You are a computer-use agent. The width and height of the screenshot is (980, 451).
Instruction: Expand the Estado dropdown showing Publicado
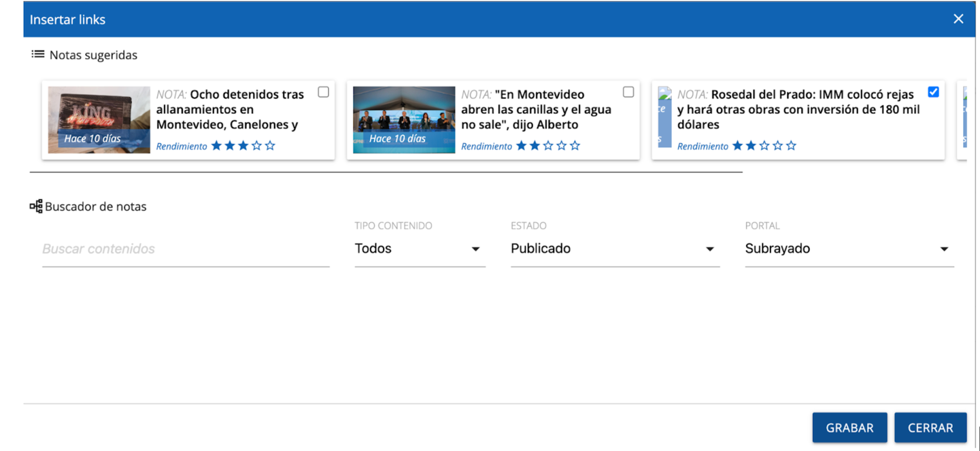[x=614, y=249]
